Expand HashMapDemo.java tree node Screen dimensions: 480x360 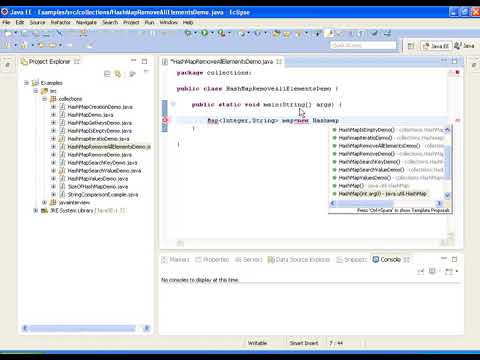pyautogui.click(x=53, y=115)
